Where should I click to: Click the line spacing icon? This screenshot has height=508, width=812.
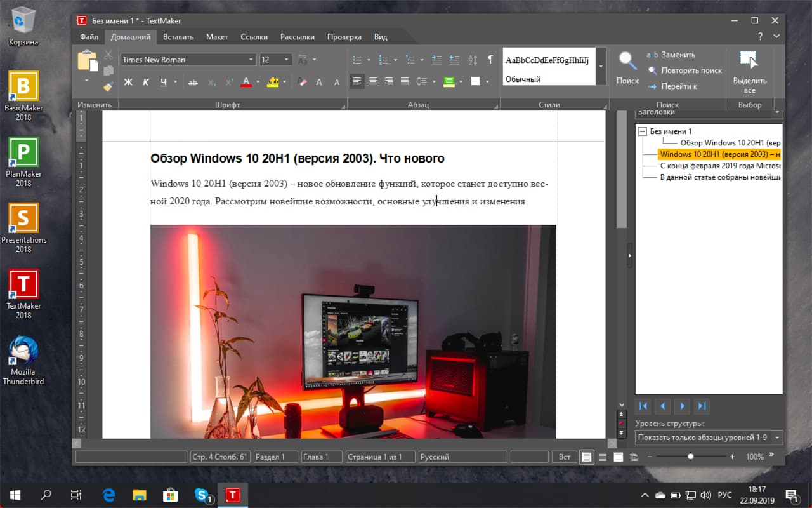coord(422,81)
